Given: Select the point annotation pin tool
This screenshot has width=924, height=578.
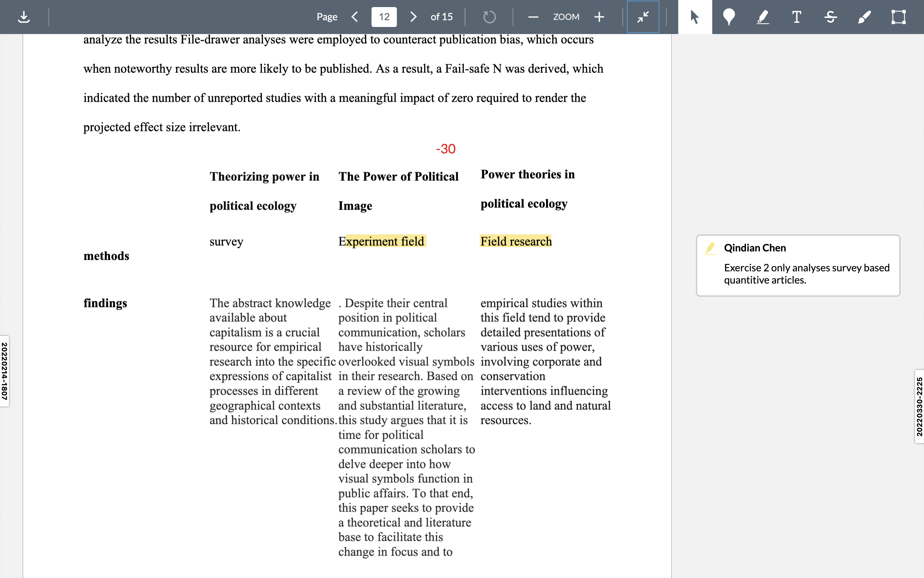Looking at the screenshot, I should [729, 17].
